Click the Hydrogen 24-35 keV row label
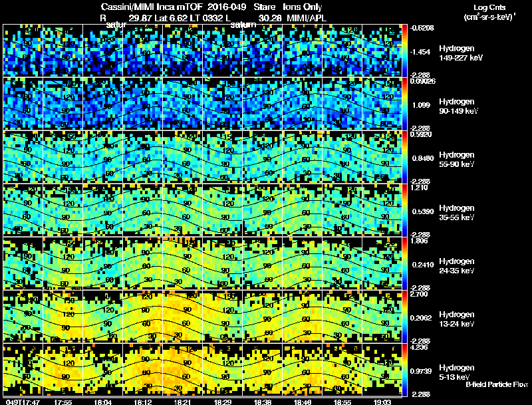The image size is (532, 405). 457,266
